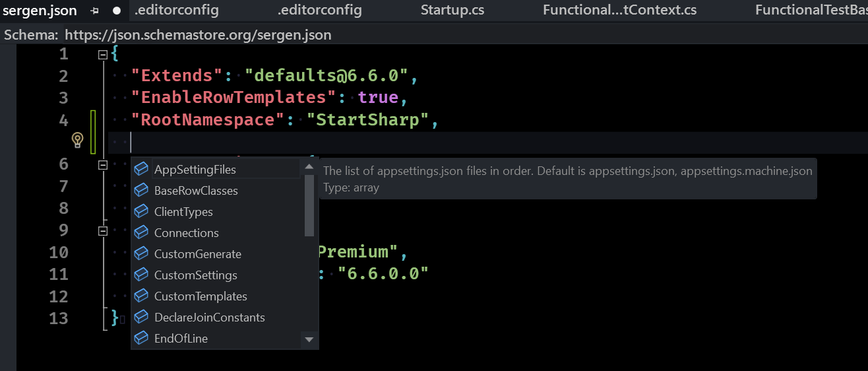Choose CustomGenerate suggestion
Viewport: 868px width, 371px height.
tap(217, 254)
